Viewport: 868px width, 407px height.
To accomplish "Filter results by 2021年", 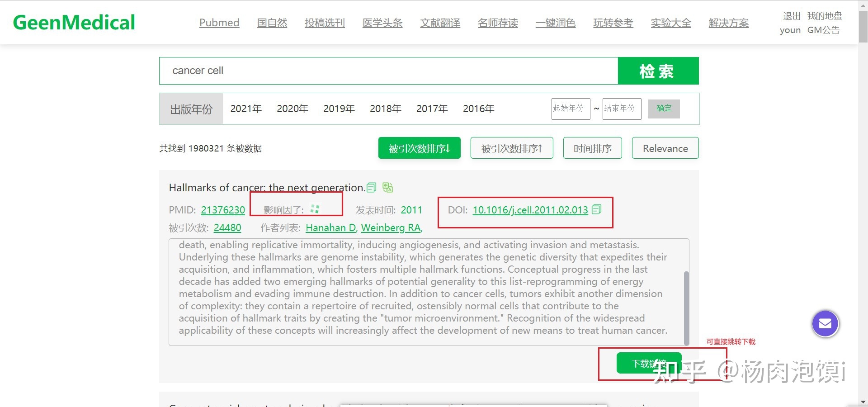I will tap(246, 109).
